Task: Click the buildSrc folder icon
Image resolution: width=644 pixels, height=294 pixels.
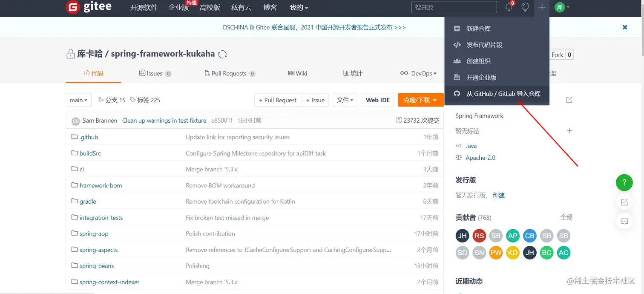Action: point(75,153)
